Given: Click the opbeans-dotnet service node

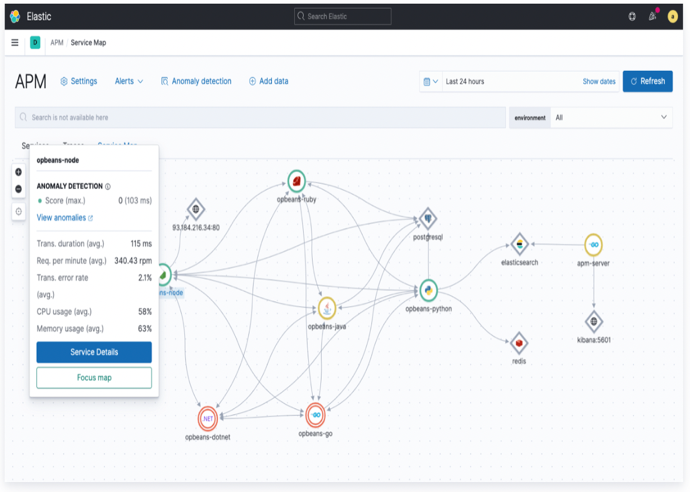Looking at the screenshot, I should 208,418.
